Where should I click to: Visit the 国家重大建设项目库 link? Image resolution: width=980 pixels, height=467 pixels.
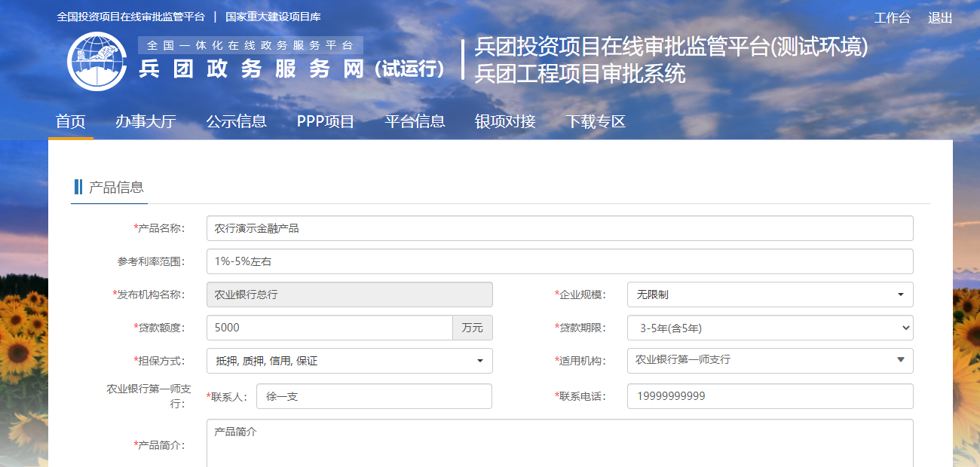click(x=273, y=17)
